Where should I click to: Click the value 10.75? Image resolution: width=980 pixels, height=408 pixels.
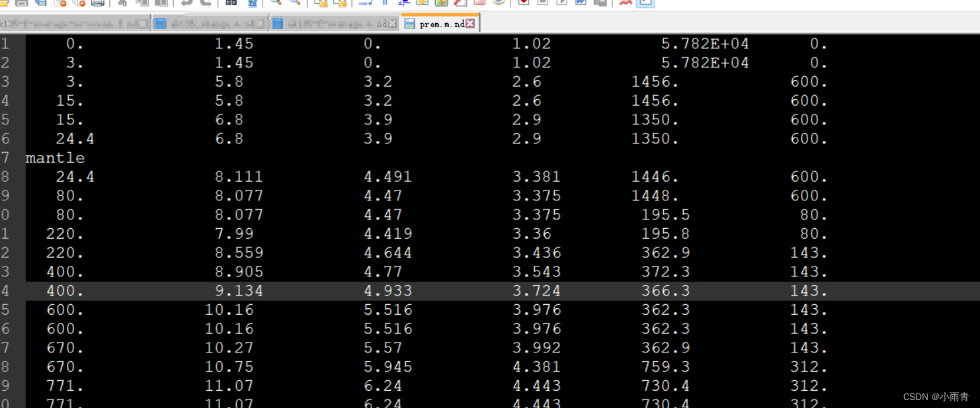(x=229, y=367)
